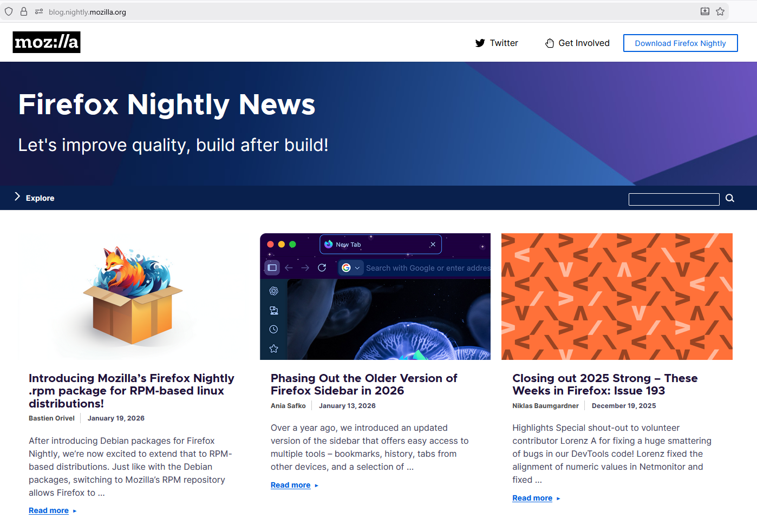Click the excerpt starting "Highlights Special shout-out"
This screenshot has width=757, height=532.
point(612,454)
